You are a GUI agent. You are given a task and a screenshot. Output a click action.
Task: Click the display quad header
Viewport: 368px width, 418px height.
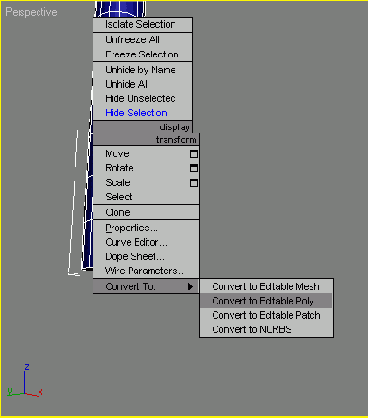(x=142, y=127)
